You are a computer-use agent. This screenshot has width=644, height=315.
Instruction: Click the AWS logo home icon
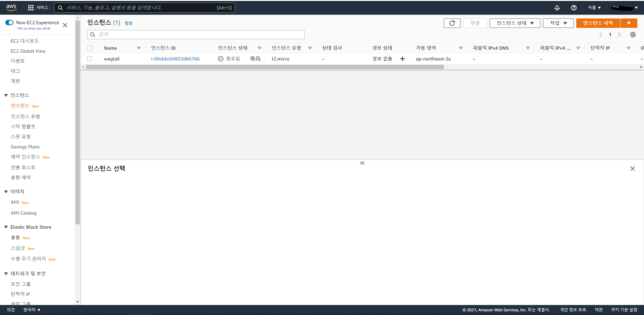11,7
